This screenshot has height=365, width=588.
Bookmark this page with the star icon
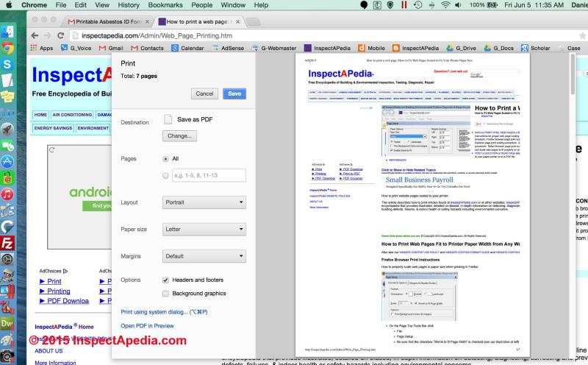tap(582, 35)
